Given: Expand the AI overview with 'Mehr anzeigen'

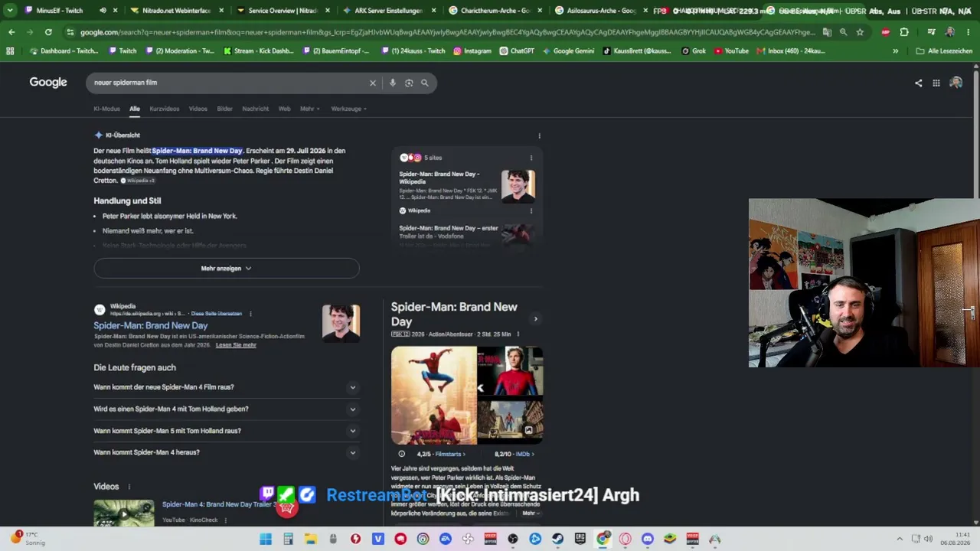Looking at the screenshot, I should click(227, 269).
